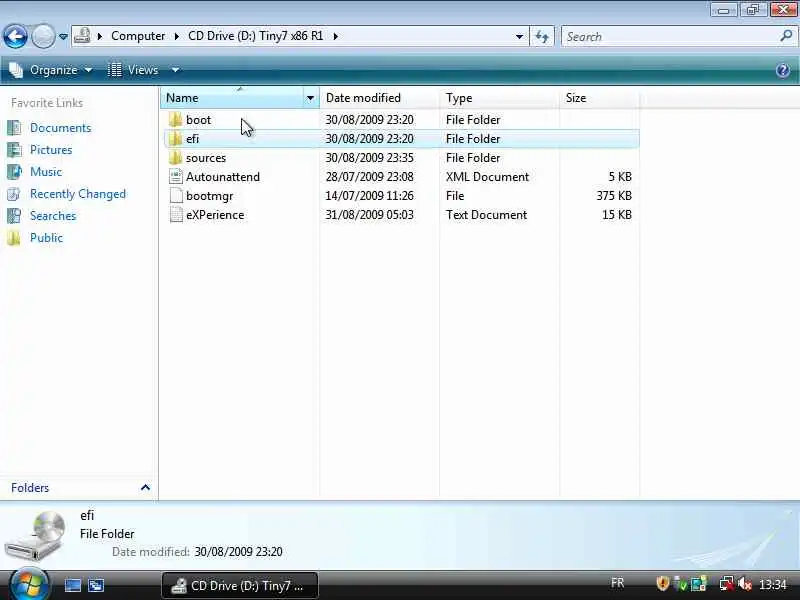Image resolution: width=800 pixels, height=600 pixels.
Task: Click the Documents sidebar icon
Action: pos(14,128)
